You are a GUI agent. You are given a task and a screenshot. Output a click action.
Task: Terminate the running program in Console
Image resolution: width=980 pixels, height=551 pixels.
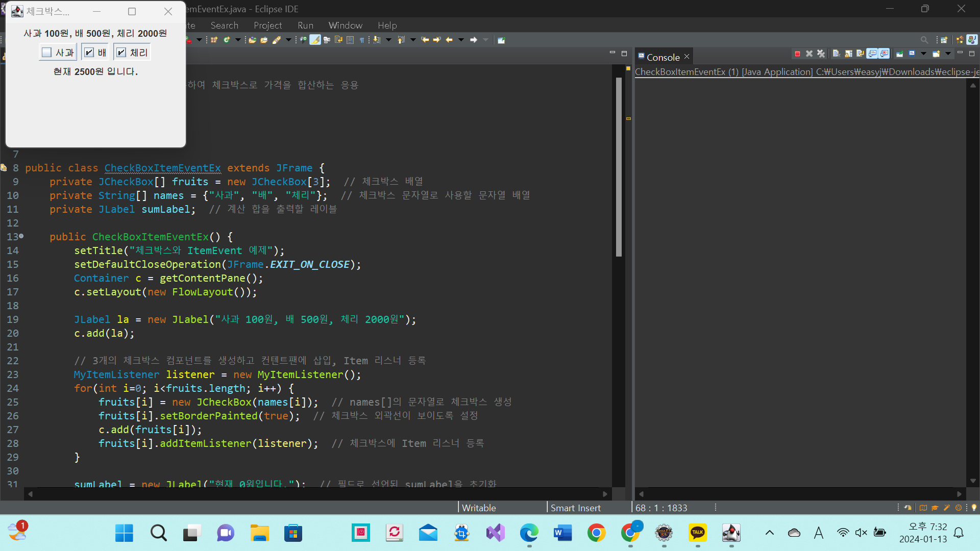797,54
